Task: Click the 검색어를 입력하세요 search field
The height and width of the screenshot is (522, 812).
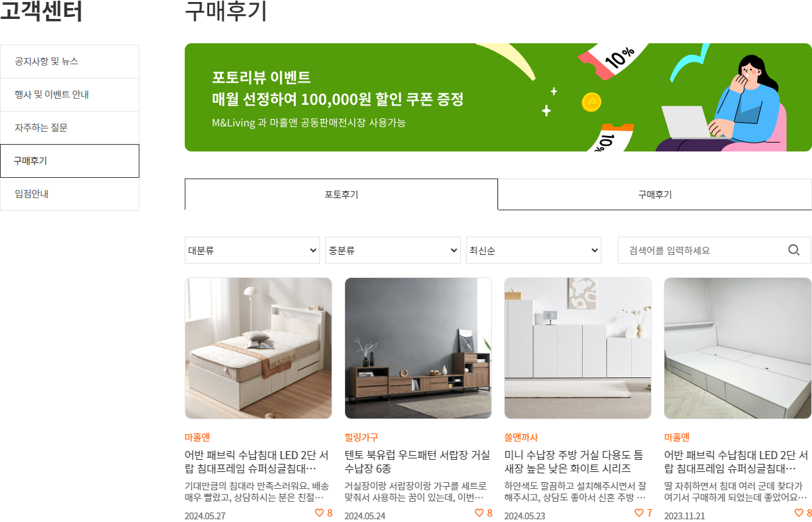Action: click(704, 250)
